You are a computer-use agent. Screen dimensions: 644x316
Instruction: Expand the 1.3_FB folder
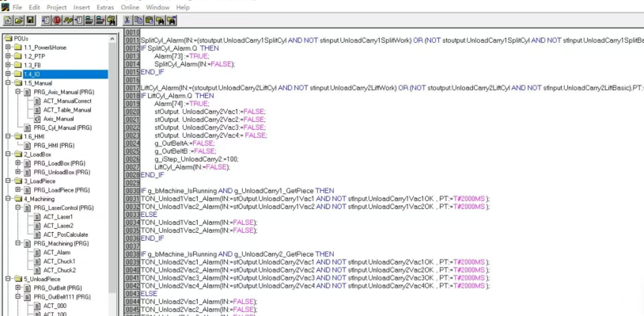click(8, 65)
